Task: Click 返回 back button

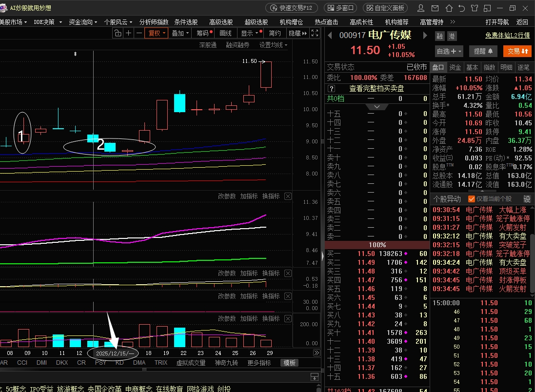Action: point(522,22)
